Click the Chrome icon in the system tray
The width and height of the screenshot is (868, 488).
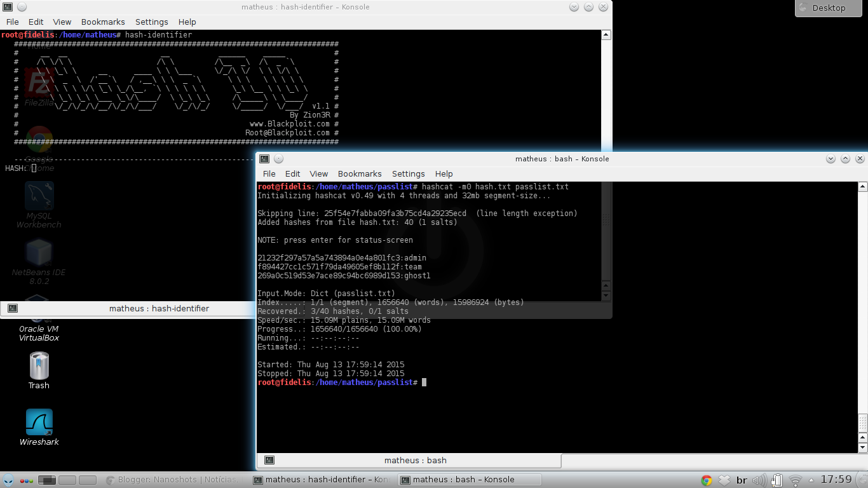706,480
